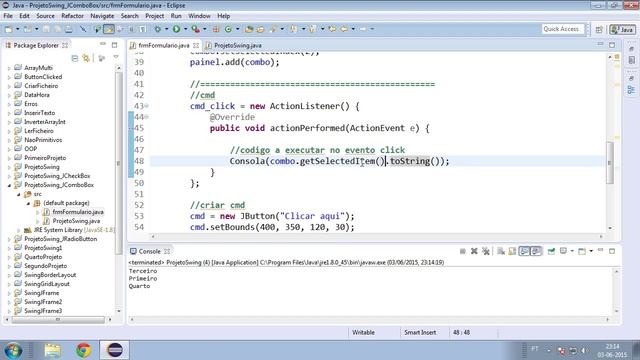Click the New Java Package icon
Viewport: 640px width, 360px height.
(x=216, y=29)
